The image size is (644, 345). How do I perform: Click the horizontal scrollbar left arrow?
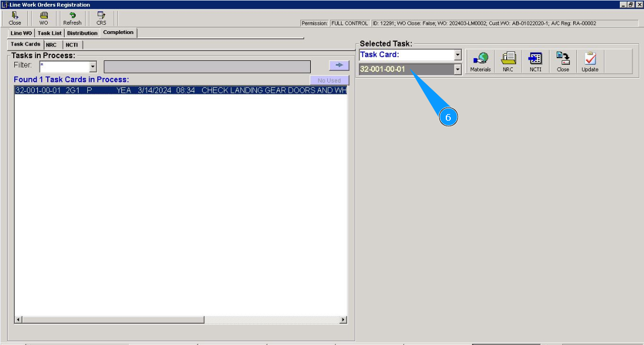pos(18,320)
